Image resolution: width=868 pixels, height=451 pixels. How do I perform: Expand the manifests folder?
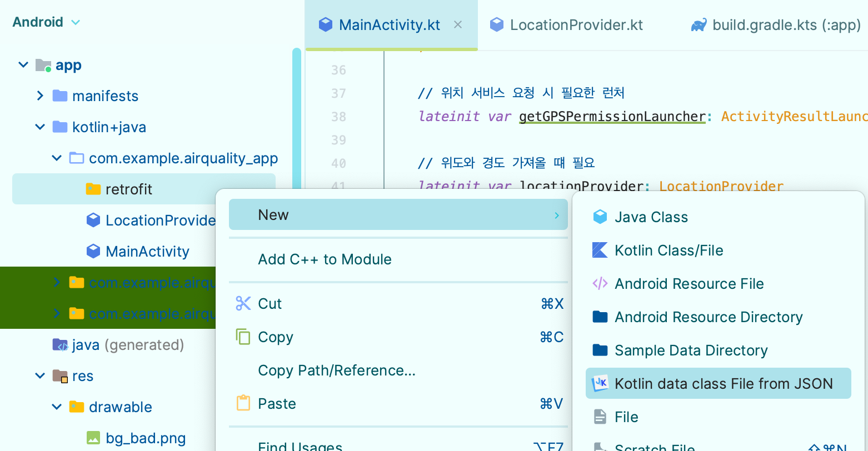40,96
